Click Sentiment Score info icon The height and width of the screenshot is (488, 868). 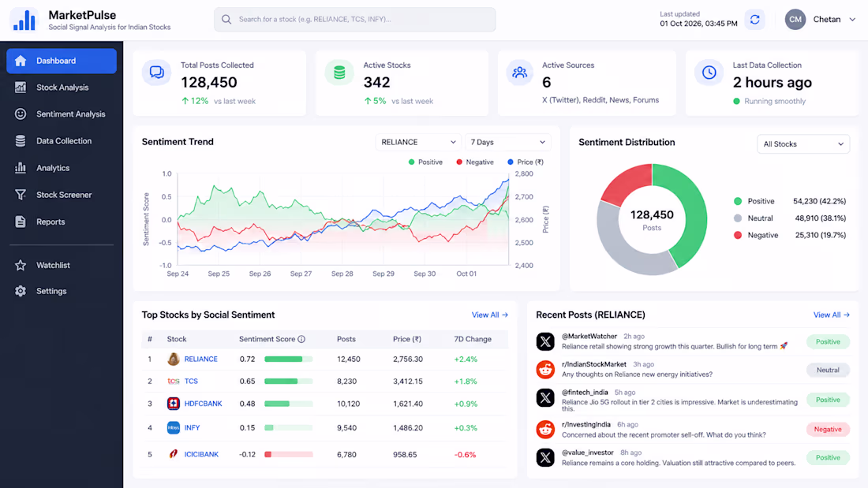(301, 339)
